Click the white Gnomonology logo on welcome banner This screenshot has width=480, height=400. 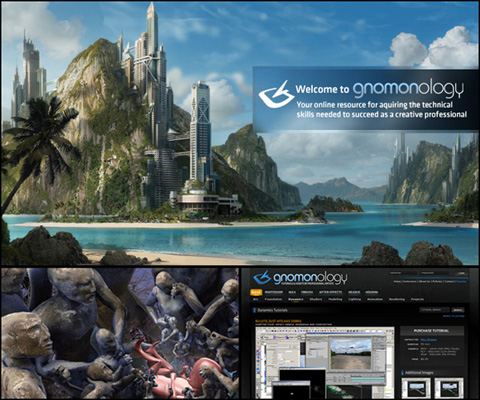276,94
